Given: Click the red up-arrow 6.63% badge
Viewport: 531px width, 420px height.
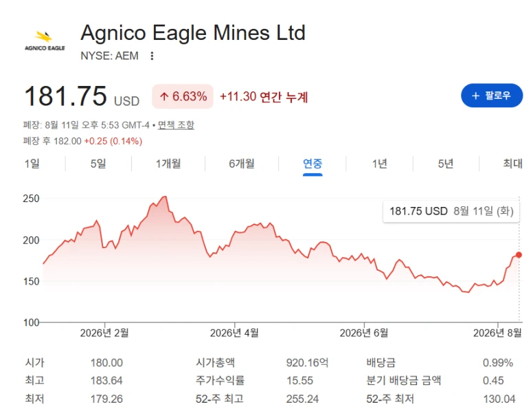Looking at the screenshot, I should click(x=183, y=97).
